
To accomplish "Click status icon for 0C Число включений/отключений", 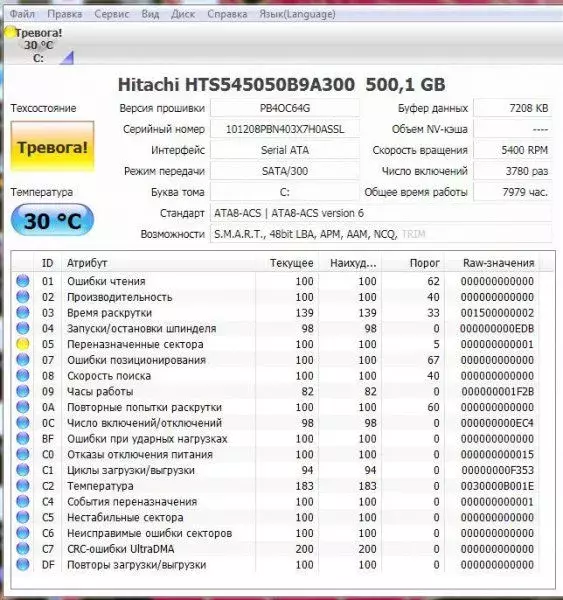I will click(23, 422).
